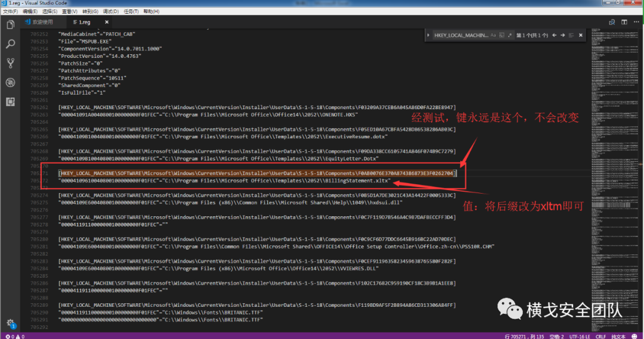Open the Debug view
The height and width of the screenshot is (339, 644).
point(10,82)
